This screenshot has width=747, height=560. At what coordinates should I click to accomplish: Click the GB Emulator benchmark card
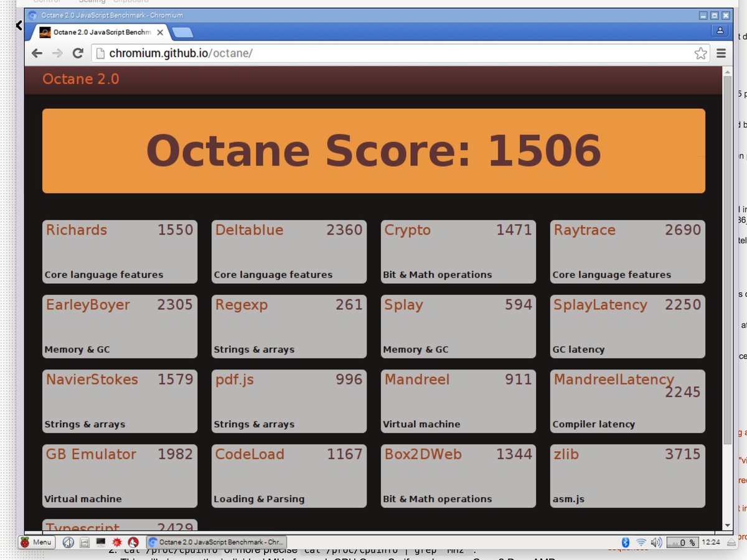tap(120, 476)
